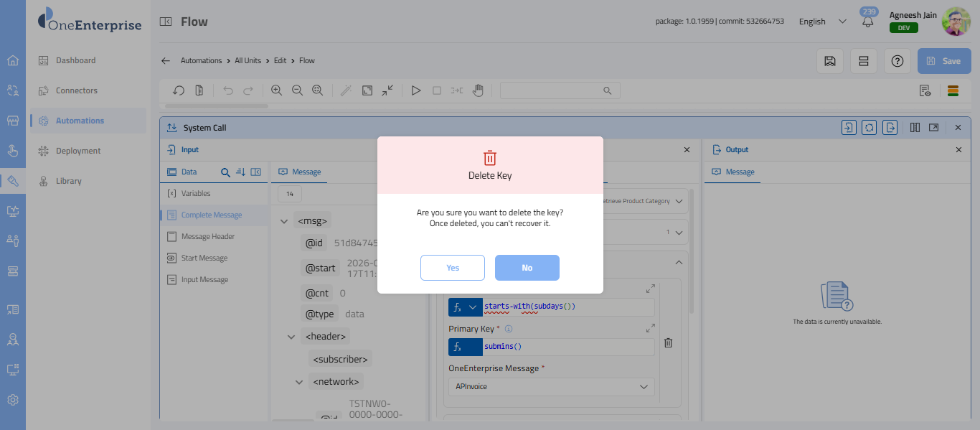The width and height of the screenshot is (980, 430).
Task: Click the search icon in Data panel
Action: click(x=225, y=172)
